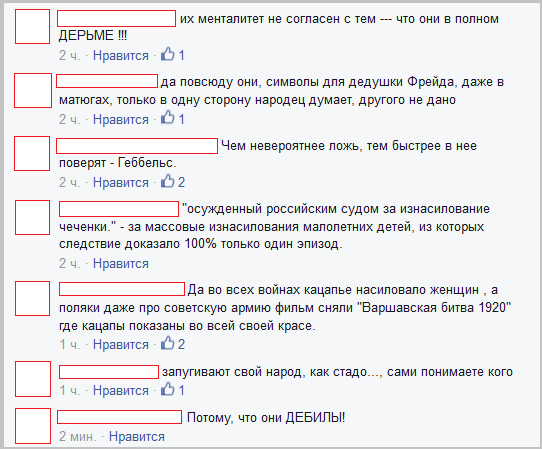Open the '1 ч.' timestamp under 'запугивают свой народ'
This screenshot has width=542, height=449.
pos(69,391)
